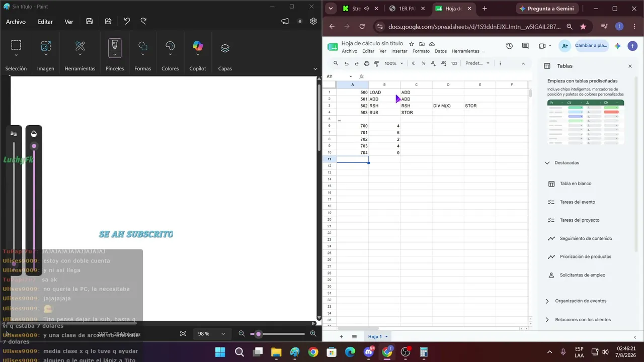Print the spreadsheet from the Sheets toolbar
The width and height of the screenshot is (644, 362).
click(367, 63)
